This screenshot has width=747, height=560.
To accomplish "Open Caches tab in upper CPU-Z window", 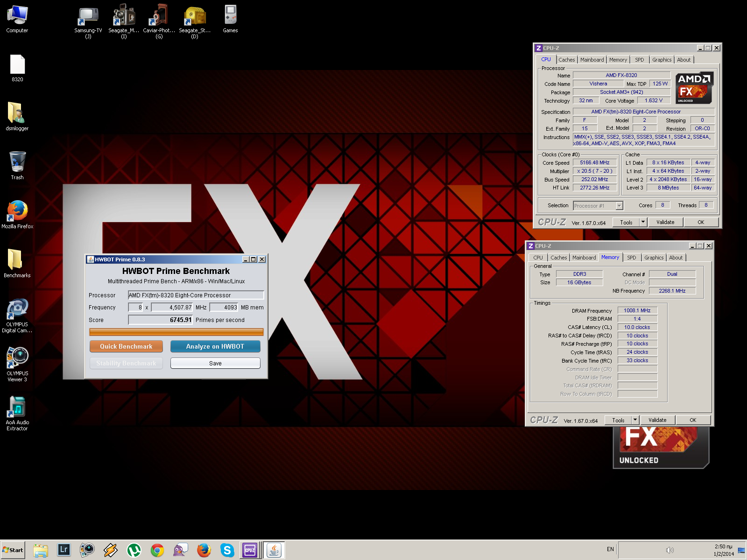I will 567,60.
